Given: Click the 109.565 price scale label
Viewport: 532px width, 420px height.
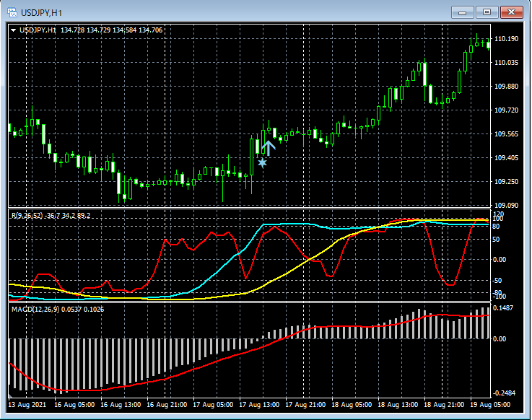Looking at the screenshot, I should click(507, 134).
